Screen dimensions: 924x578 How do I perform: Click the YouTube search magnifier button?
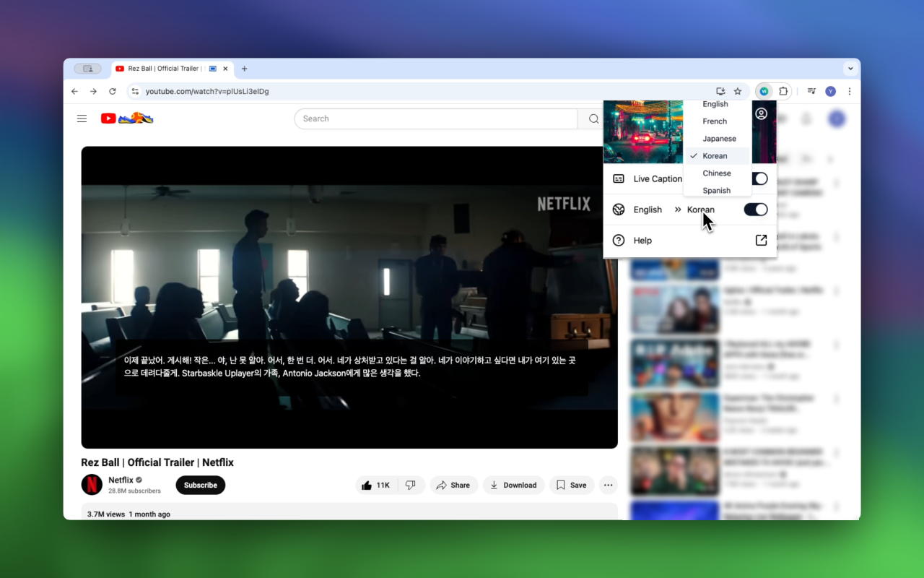point(593,119)
